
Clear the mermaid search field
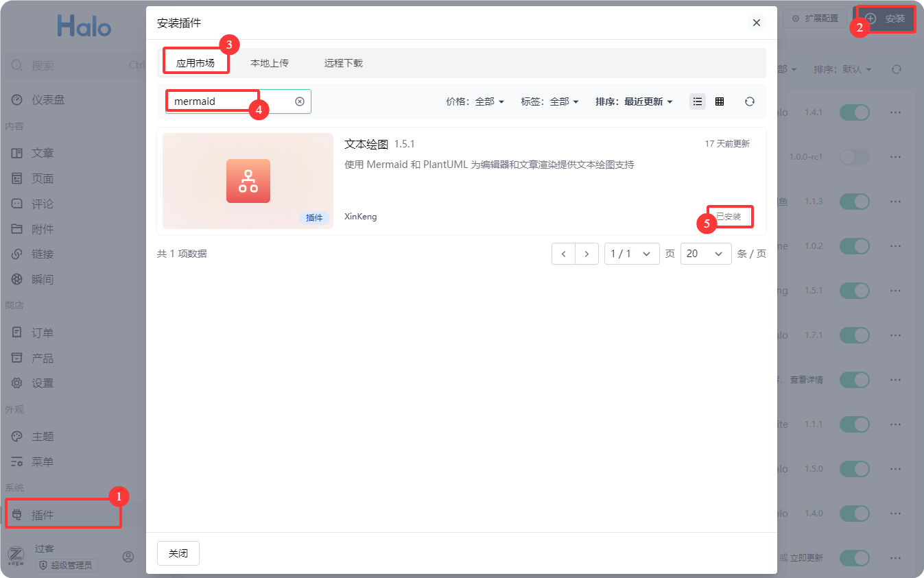pyautogui.click(x=300, y=101)
